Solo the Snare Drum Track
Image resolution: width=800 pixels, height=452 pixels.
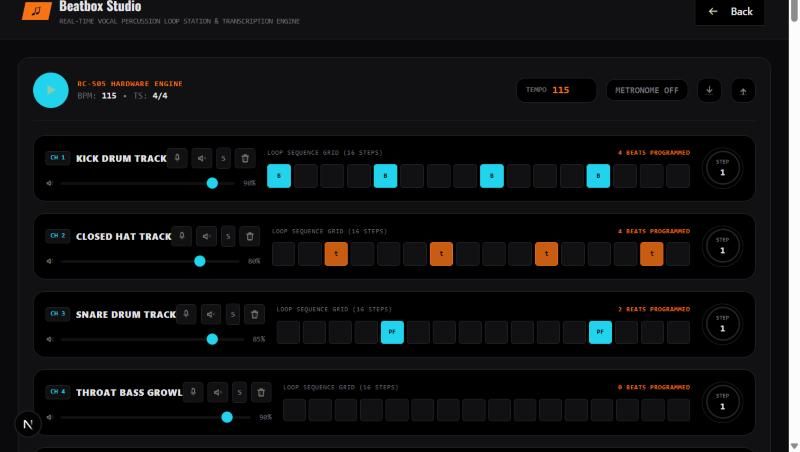click(232, 314)
